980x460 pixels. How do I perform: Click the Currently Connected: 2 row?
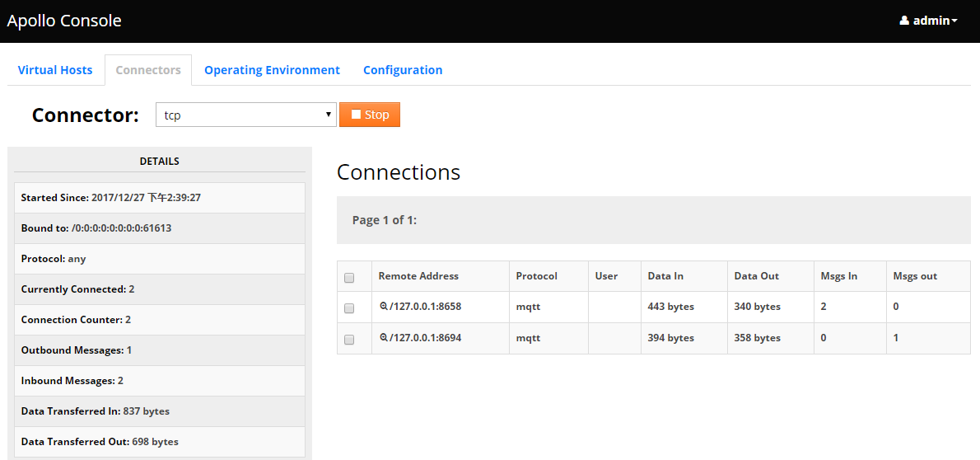click(160, 289)
